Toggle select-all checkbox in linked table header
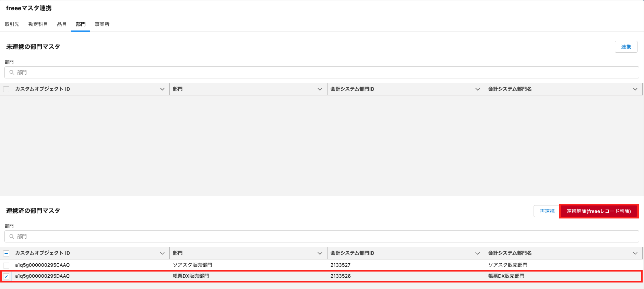 pos(6,253)
